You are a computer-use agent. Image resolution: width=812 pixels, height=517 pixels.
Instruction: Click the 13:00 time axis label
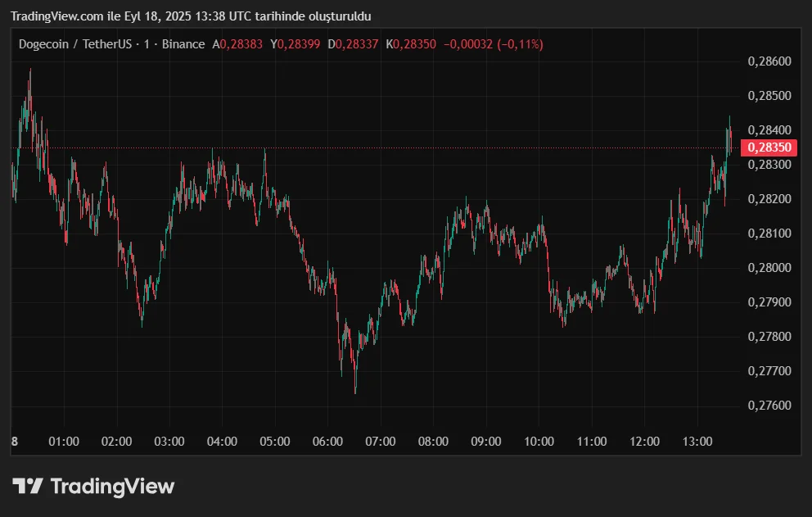tap(697, 442)
